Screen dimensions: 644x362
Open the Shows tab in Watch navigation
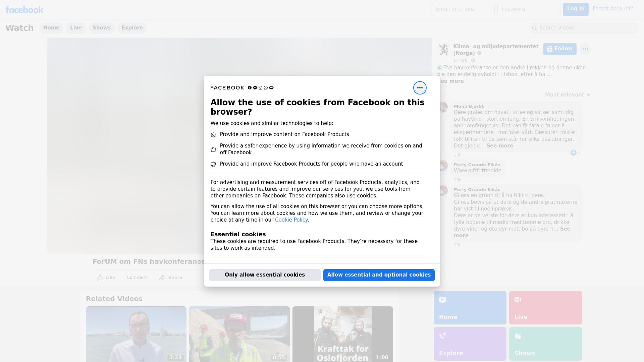coord(102,28)
